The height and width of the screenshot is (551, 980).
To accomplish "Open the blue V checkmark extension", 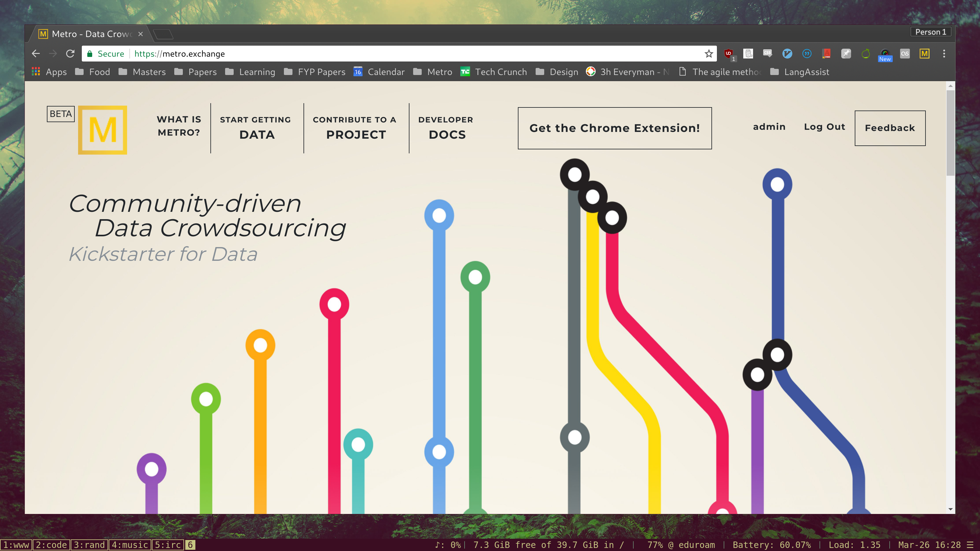I will pyautogui.click(x=787, y=54).
